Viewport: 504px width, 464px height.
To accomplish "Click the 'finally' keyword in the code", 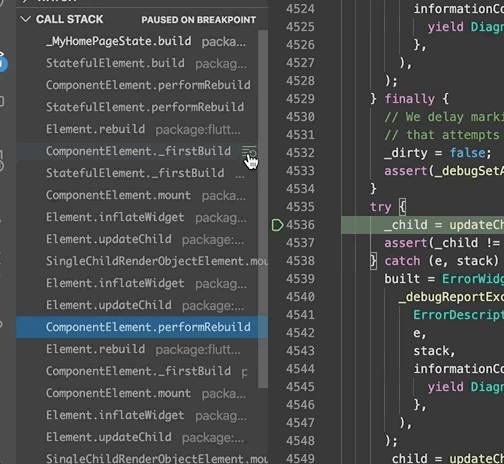I will click(410, 99).
